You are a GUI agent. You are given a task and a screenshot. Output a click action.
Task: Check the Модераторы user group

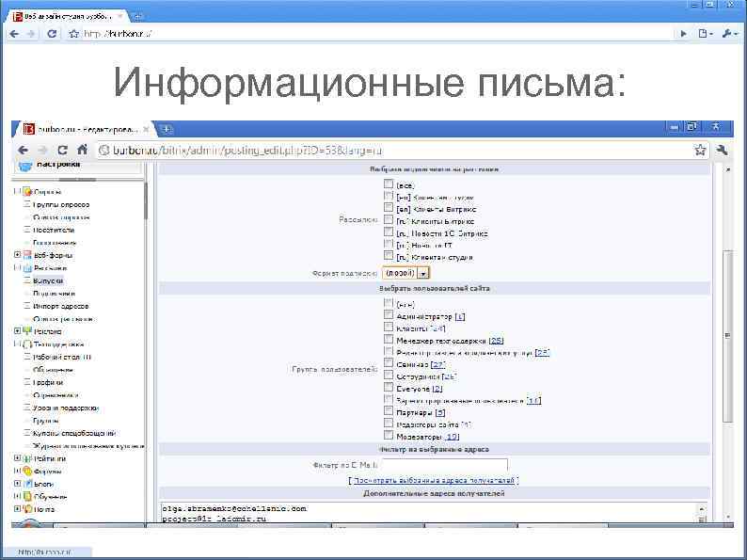tap(389, 435)
